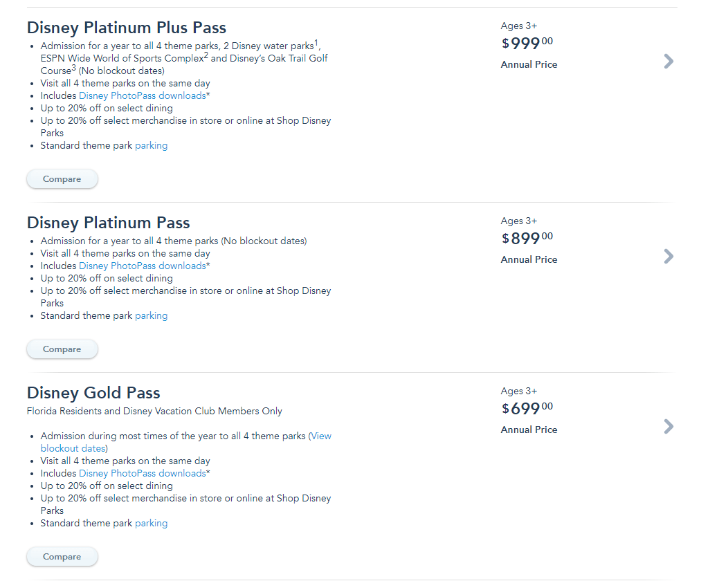Image resolution: width=728 pixels, height=581 pixels.
Task: Expand details for Disney Platinum Pass
Action: pyautogui.click(x=668, y=256)
